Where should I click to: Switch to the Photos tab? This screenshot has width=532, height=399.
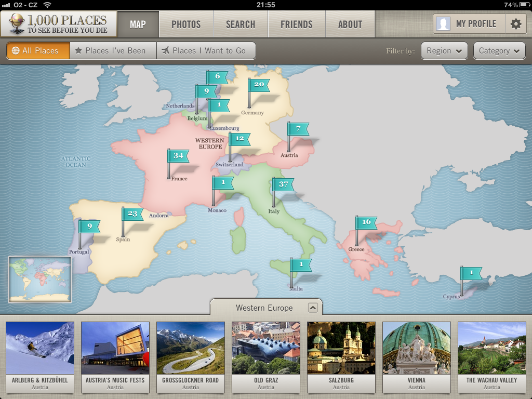[x=186, y=24]
